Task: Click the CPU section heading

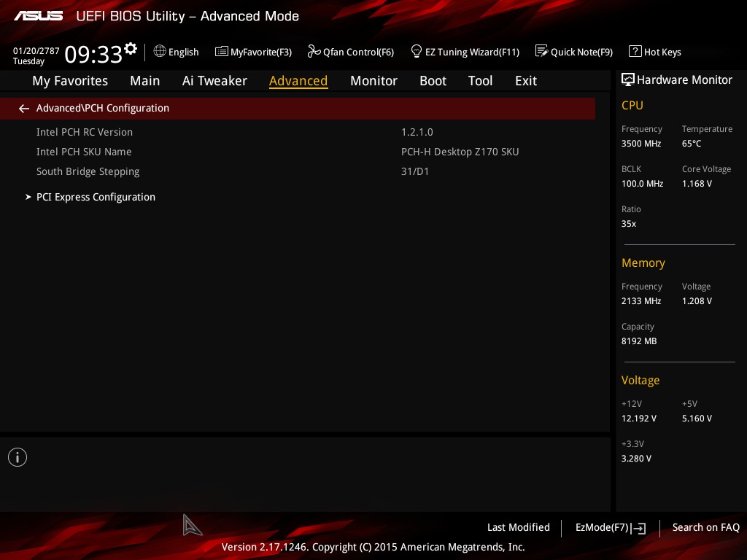Action: click(632, 105)
